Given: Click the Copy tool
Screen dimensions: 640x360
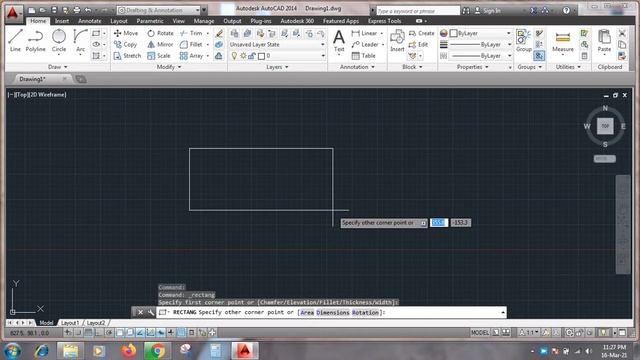Looking at the screenshot, I should [x=125, y=44].
